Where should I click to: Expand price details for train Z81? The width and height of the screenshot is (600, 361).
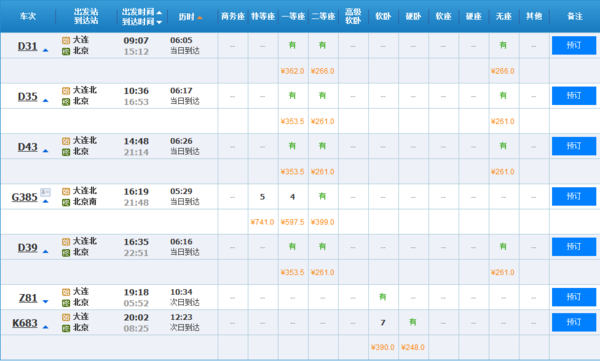(46, 302)
